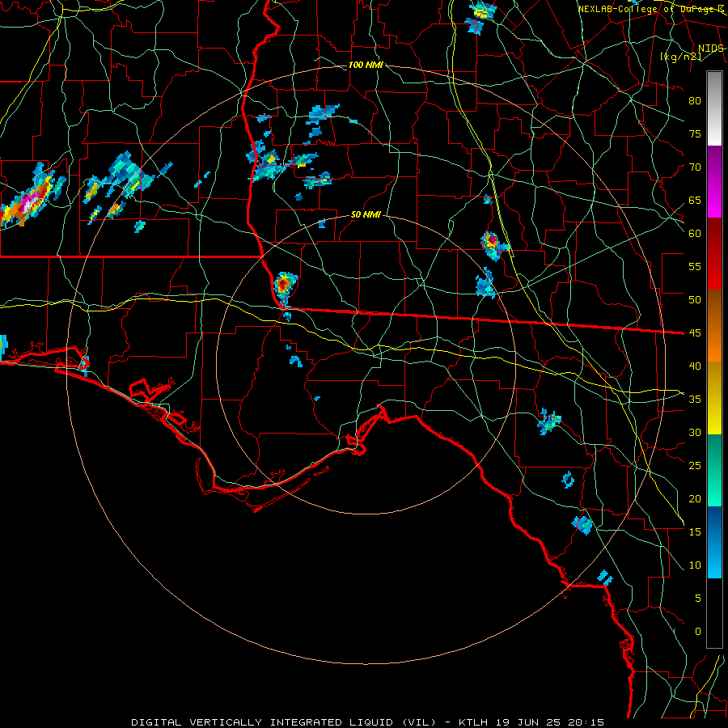Image resolution: width=728 pixels, height=728 pixels.
Task: Click the scale value 55
Action: point(695,266)
